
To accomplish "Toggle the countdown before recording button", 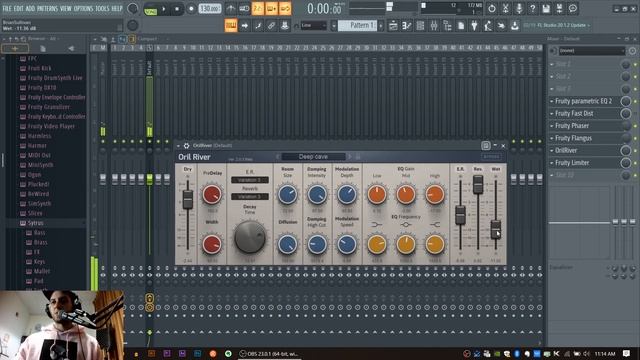I will (258, 9).
